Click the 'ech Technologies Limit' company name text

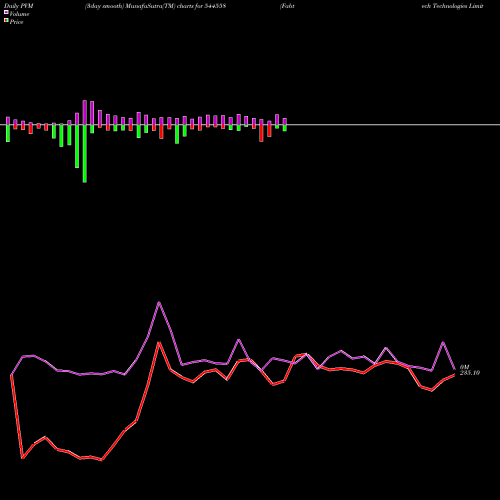point(452,6)
